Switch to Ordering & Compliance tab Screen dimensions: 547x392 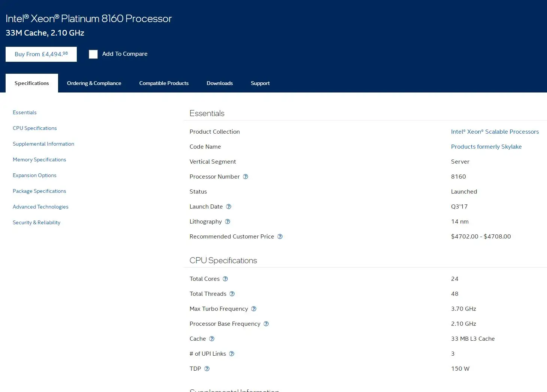point(94,83)
